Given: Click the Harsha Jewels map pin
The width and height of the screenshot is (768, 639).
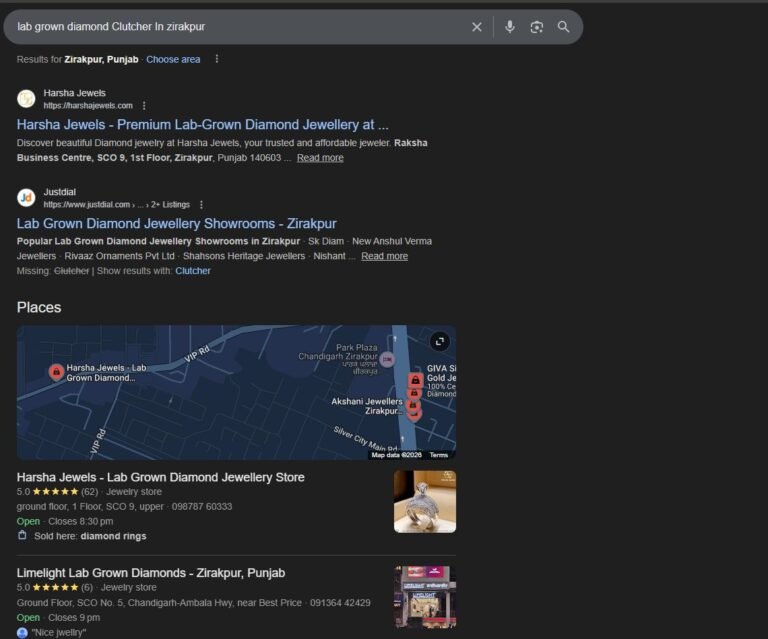Looking at the screenshot, I should tap(56, 372).
